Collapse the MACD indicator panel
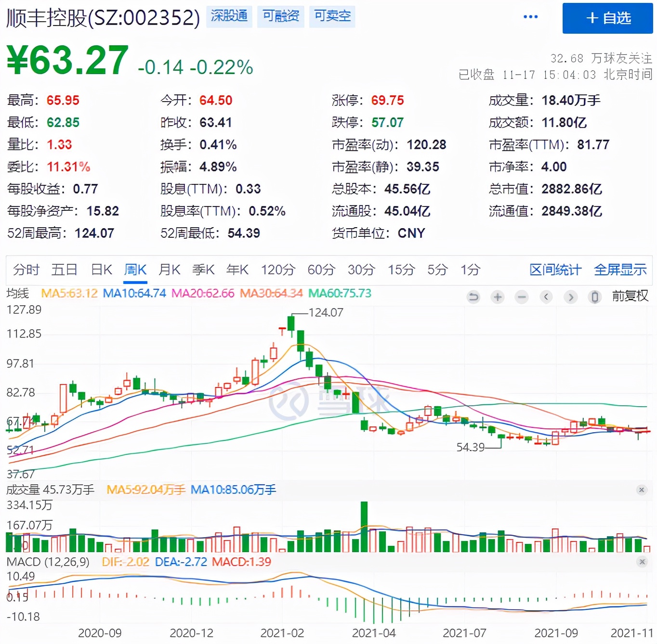657x644 pixels. click(x=641, y=561)
